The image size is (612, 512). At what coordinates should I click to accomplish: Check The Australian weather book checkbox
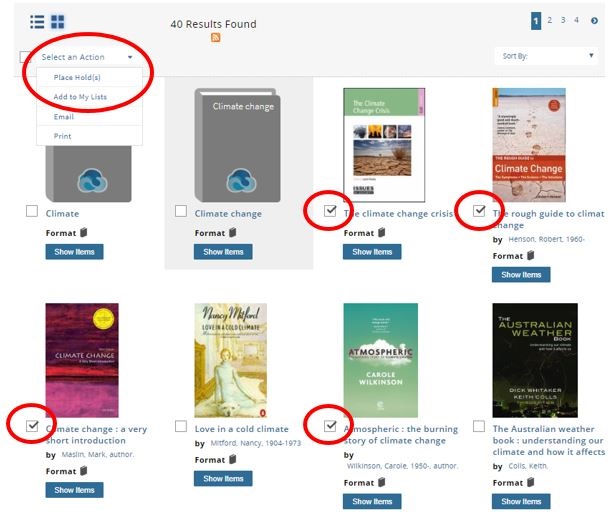click(479, 426)
